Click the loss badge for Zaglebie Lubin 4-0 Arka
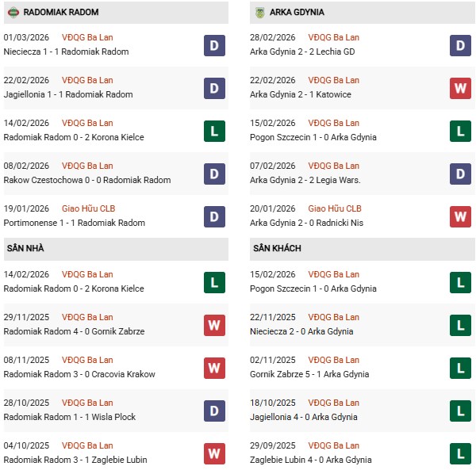This screenshot has height=470, width=476. pyautogui.click(x=460, y=453)
